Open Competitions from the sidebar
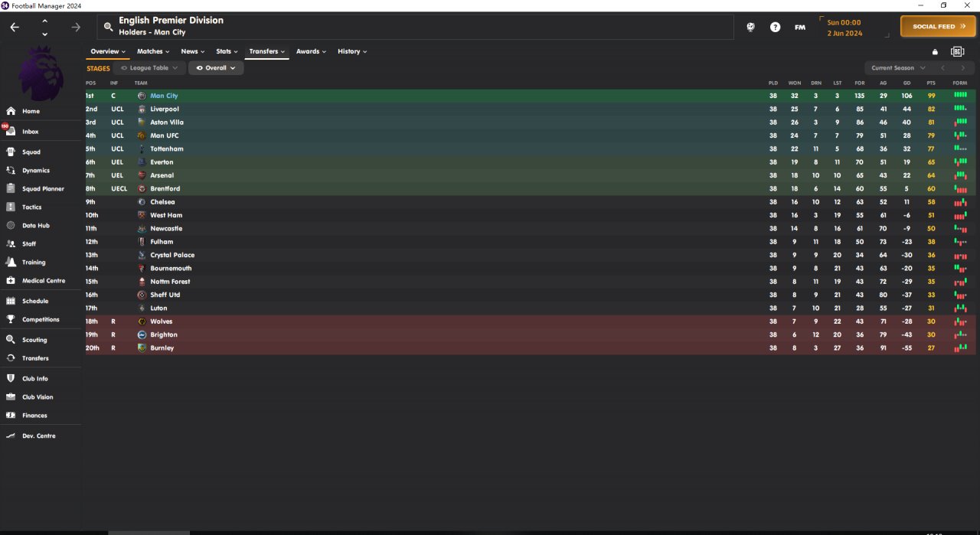Viewport: 980px width, 535px height. point(41,319)
